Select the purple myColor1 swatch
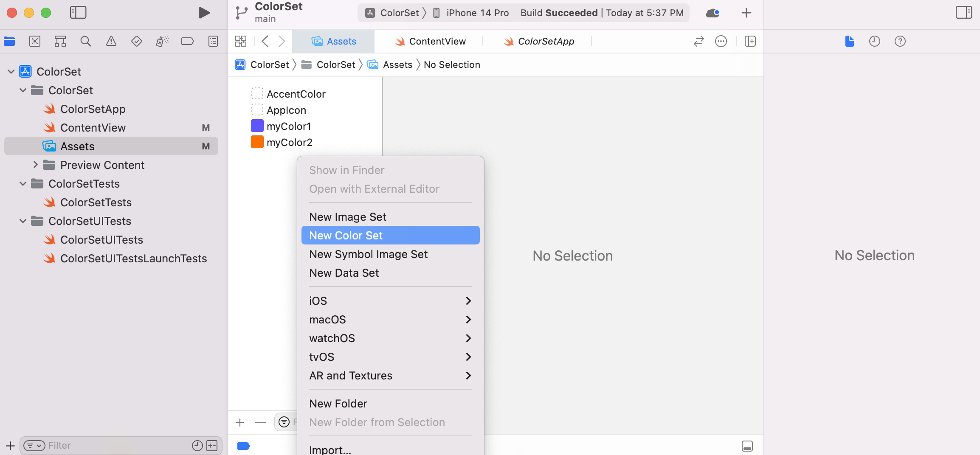Viewport: 980px width, 455px height. tap(257, 126)
